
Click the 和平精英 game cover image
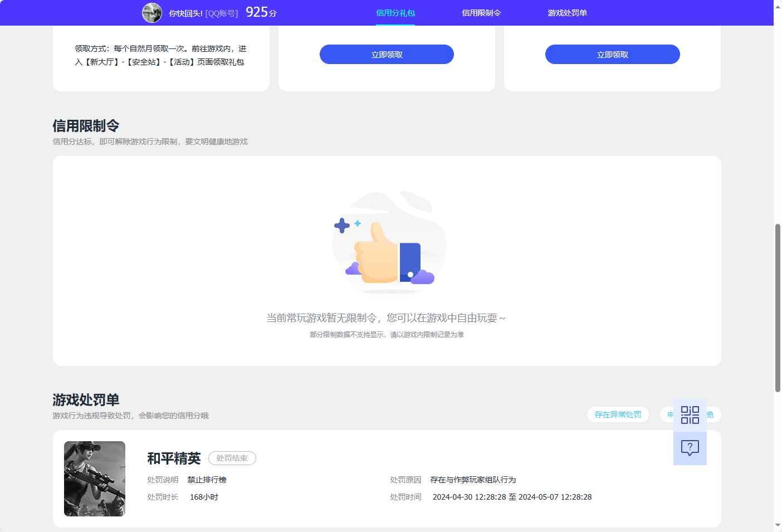coord(94,479)
